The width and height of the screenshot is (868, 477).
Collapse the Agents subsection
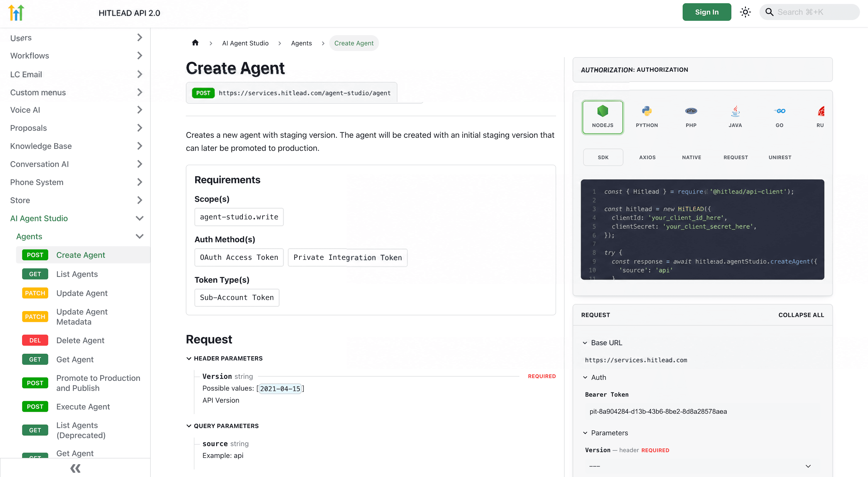pyautogui.click(x=140, y=236)
